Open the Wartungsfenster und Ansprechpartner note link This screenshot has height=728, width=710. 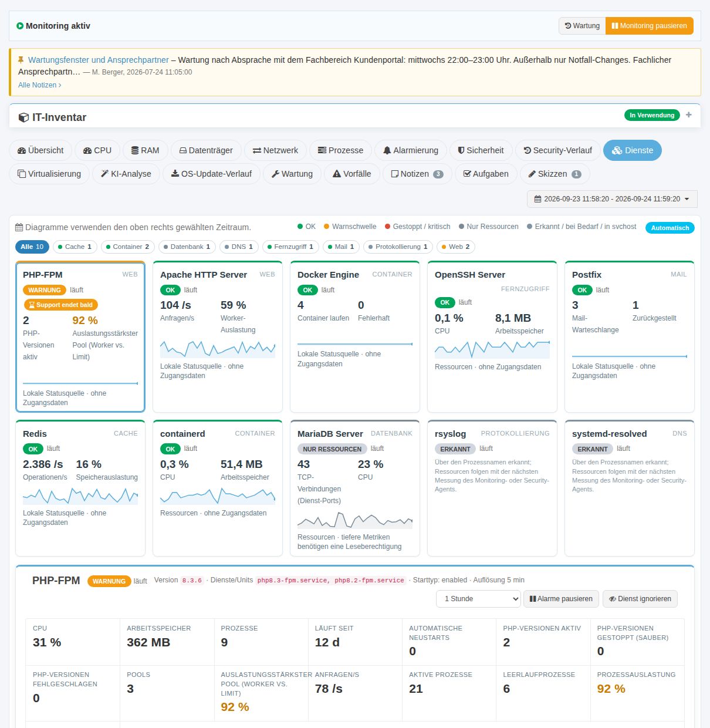pos(99,60)
